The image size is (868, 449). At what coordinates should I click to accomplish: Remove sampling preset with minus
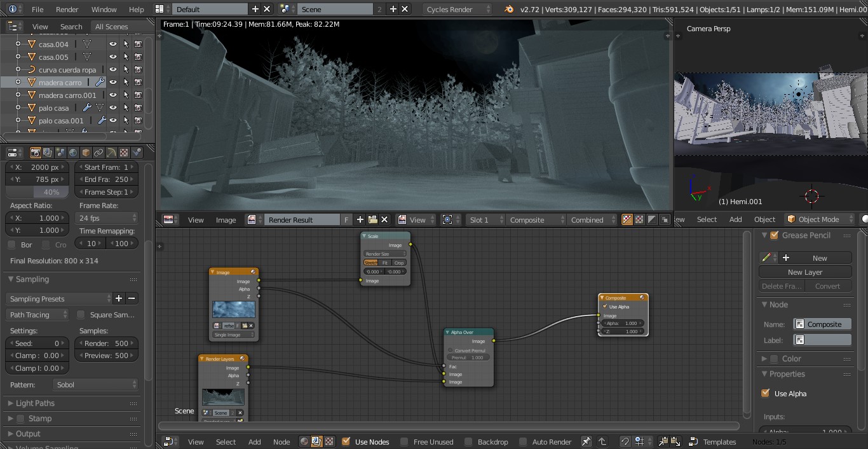pyautogui.click(x=132, y=298)
